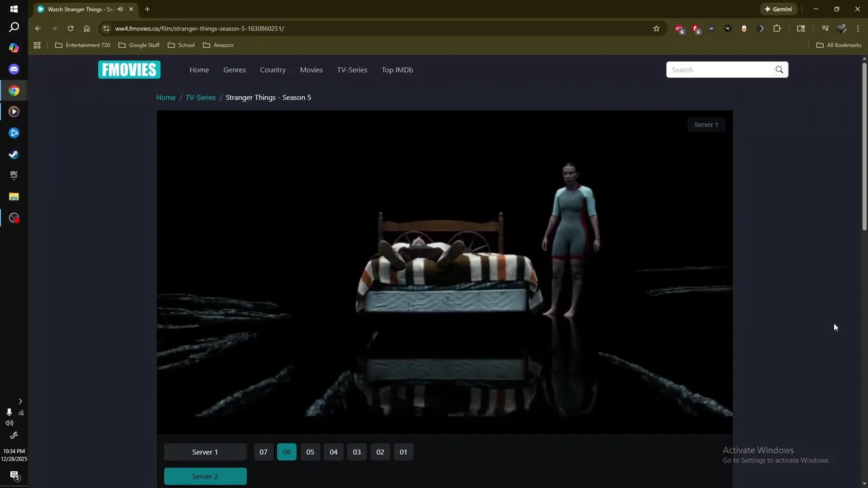Click the TV-Series breadcrumb link
The height and width of the screenshot is (488, 868).
click(201, 98)
